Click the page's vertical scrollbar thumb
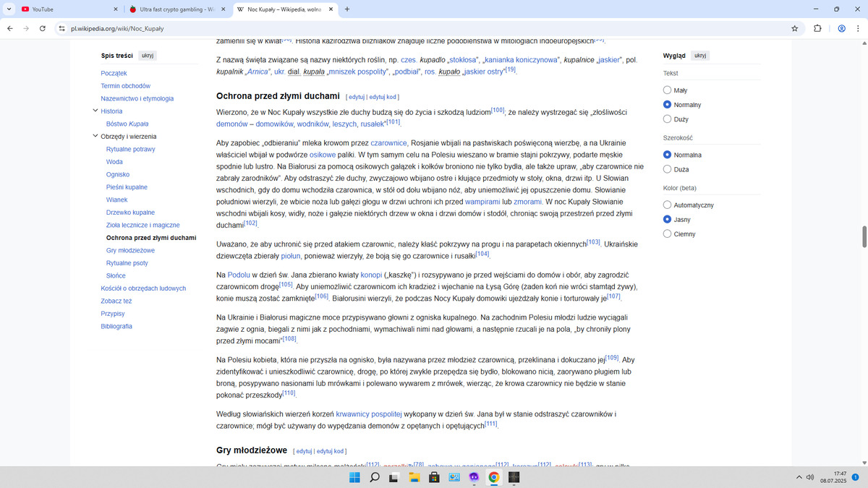 [x=863, y=236]
